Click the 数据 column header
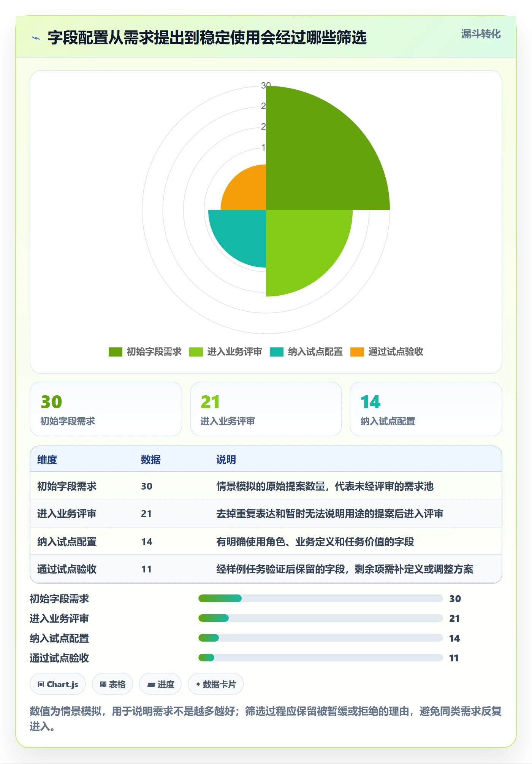532x764 pixels. coord(151,460)
